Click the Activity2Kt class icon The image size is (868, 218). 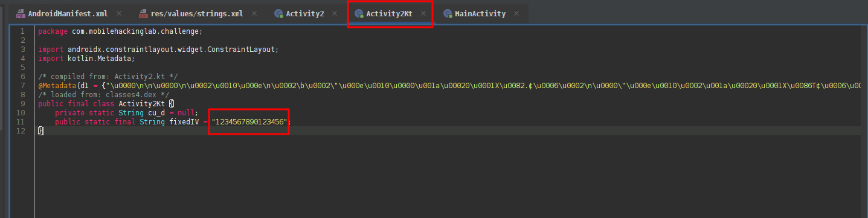pyautogui.click(x=359, y=13)
